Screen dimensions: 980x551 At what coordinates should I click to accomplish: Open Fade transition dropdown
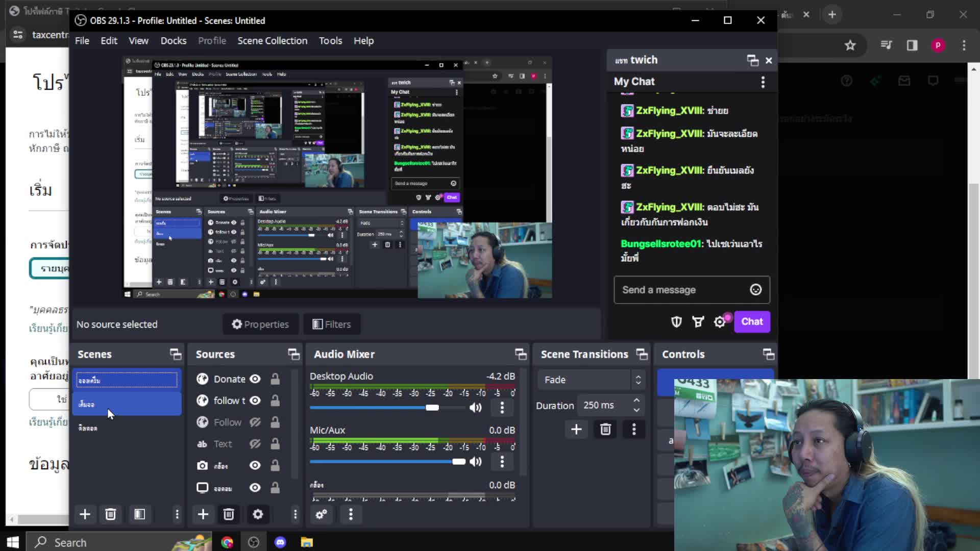point(592,380)
